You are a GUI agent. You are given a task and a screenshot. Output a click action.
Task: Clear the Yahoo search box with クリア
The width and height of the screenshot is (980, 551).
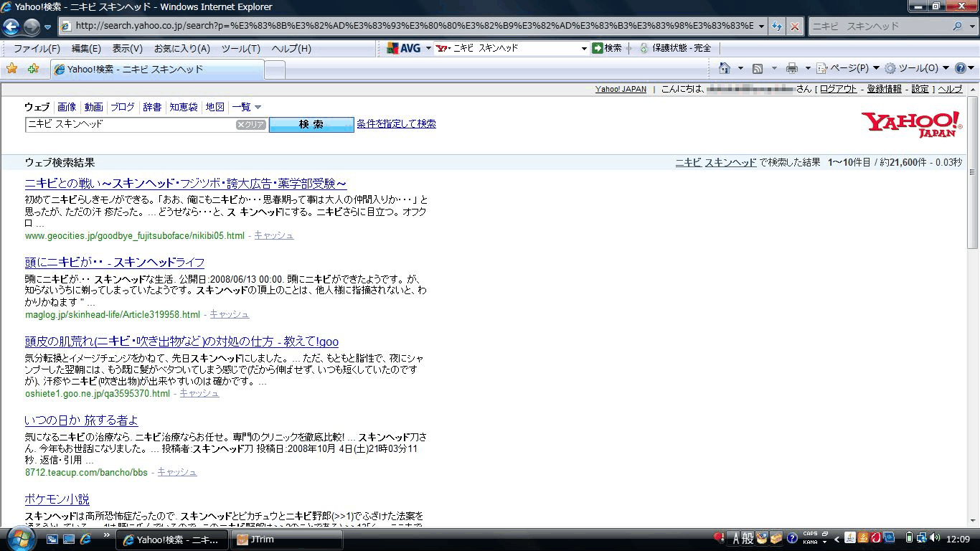click(251, 125)
